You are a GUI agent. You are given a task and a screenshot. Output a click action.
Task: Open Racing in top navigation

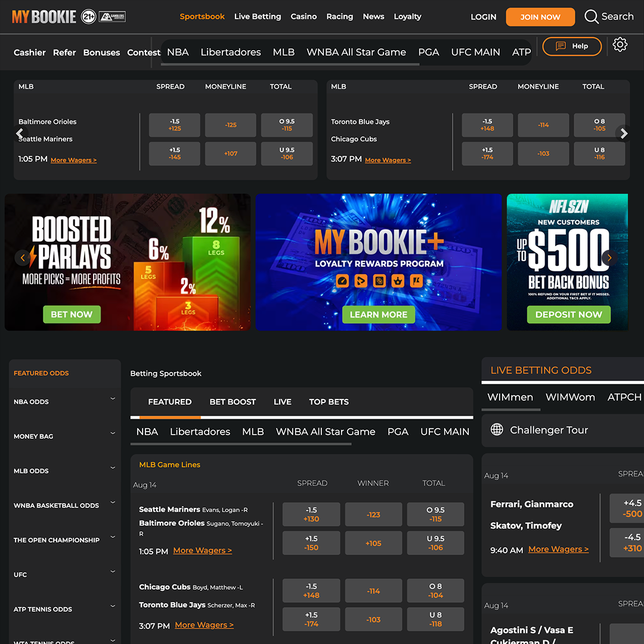[x=340, y=17]
